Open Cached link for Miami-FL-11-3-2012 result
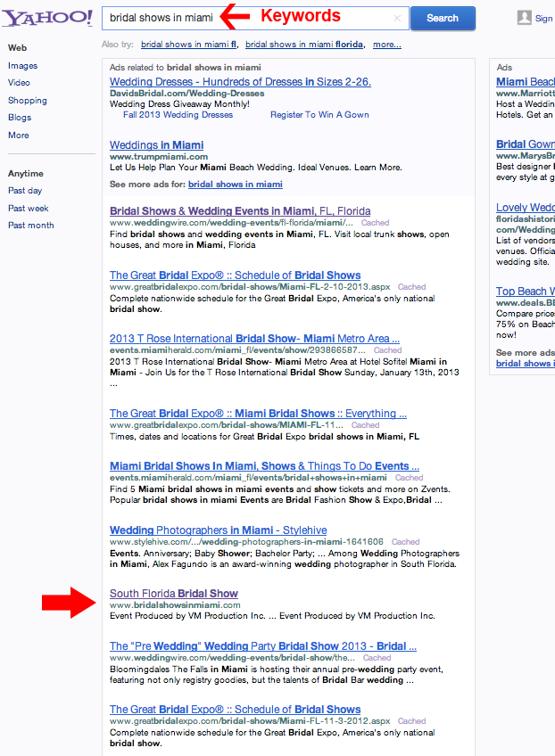 (x=411, y=721)
